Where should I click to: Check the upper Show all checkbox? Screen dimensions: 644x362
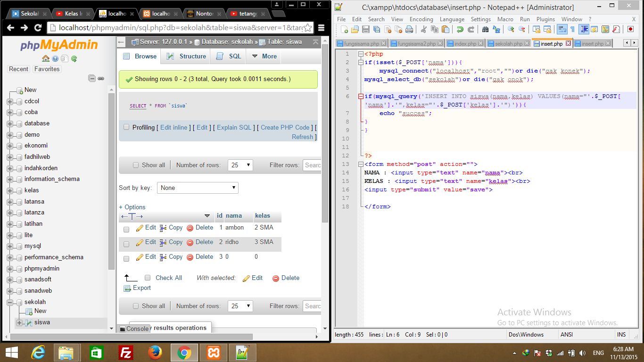tap(136, 165)
